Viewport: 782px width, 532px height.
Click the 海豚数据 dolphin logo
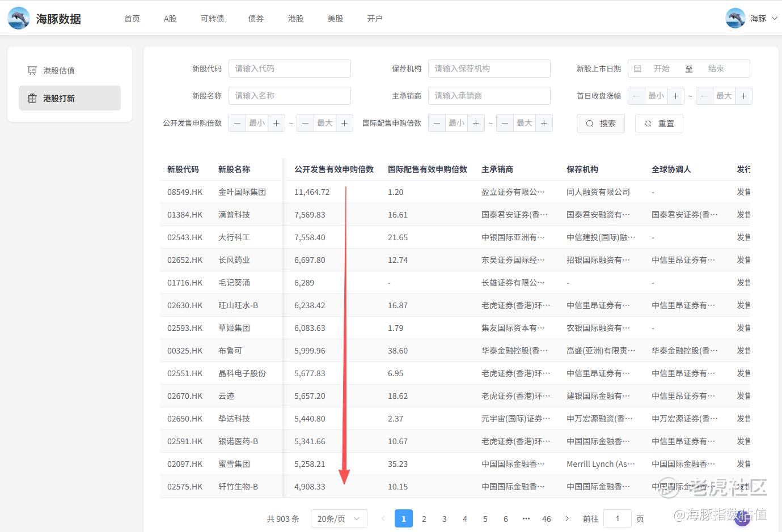click(x=19, y=18)
